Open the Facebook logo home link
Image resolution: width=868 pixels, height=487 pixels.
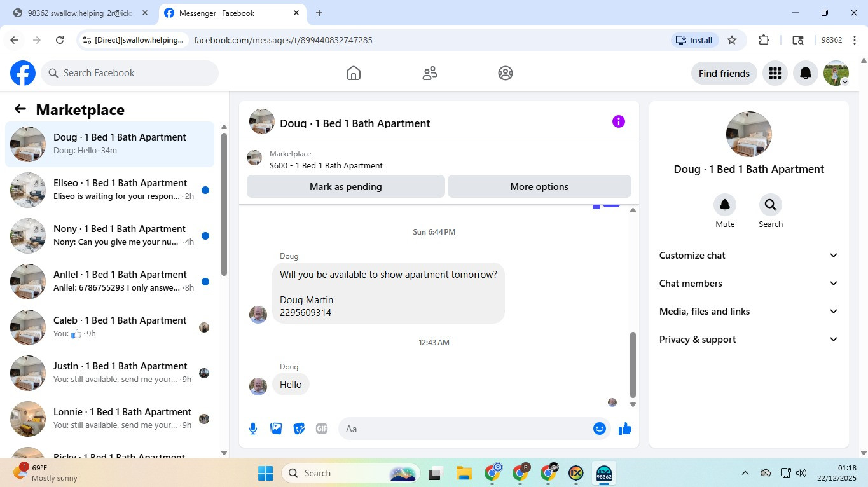pos(23,73)
